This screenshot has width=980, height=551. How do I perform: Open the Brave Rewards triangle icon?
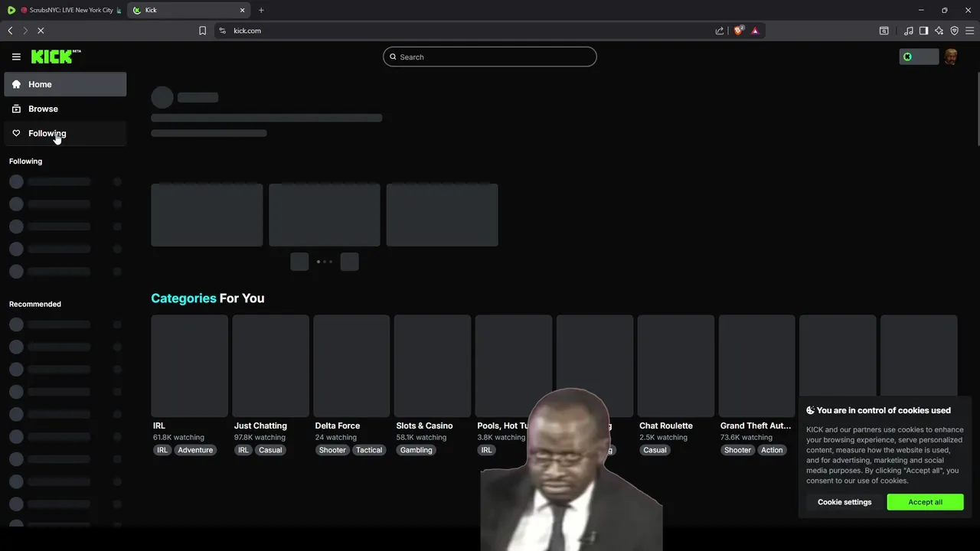755,31
